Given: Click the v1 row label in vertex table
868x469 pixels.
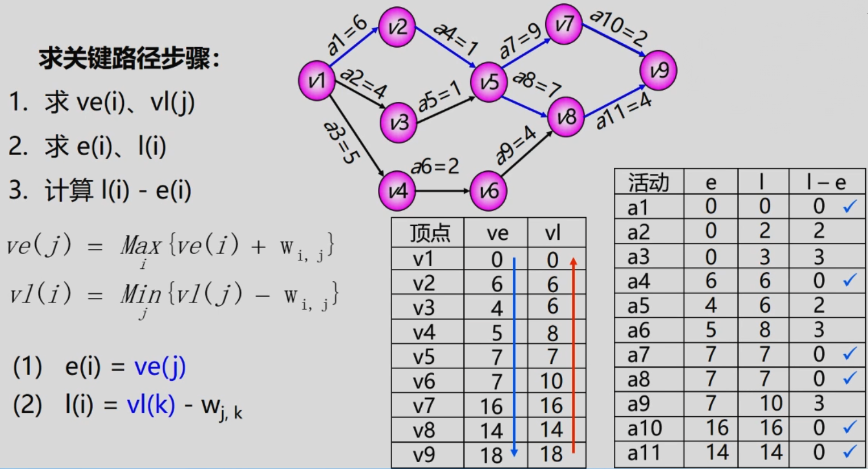Looking at the screenshot, I should tap(424, 259).
